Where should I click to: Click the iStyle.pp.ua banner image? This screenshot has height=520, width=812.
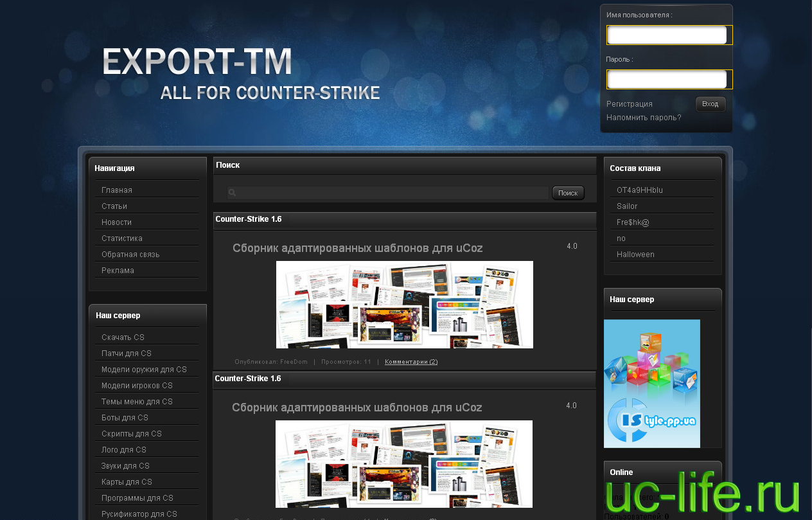pos(652,384)
